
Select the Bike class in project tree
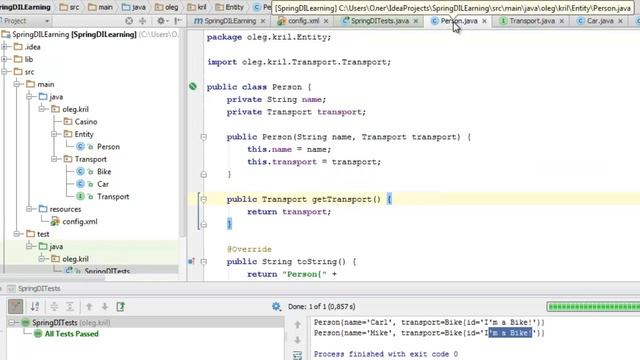coord(104,171)
